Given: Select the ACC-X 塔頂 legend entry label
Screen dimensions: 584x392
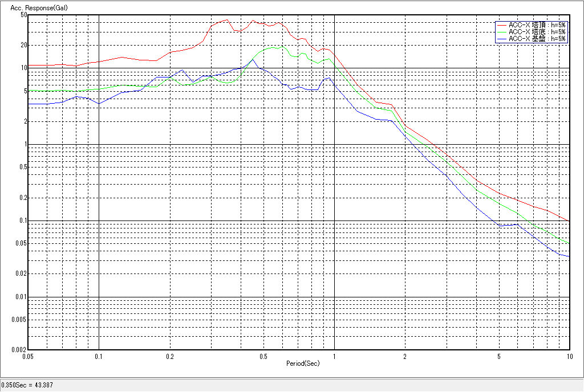Looking at the screenshot, I should pyautogui.click(x=537, y=25).
